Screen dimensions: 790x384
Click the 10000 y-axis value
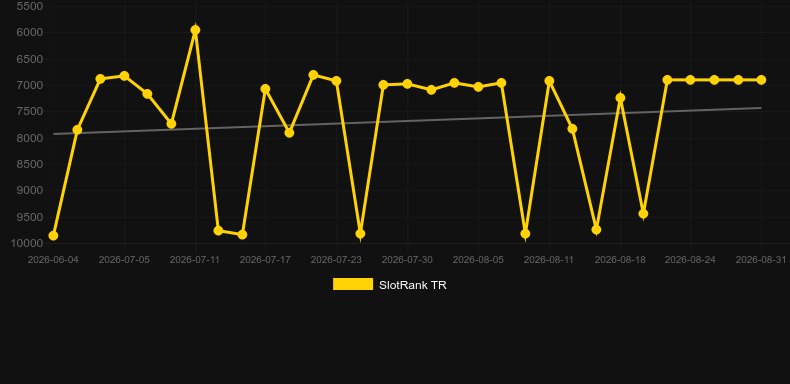tap(27, 243)
